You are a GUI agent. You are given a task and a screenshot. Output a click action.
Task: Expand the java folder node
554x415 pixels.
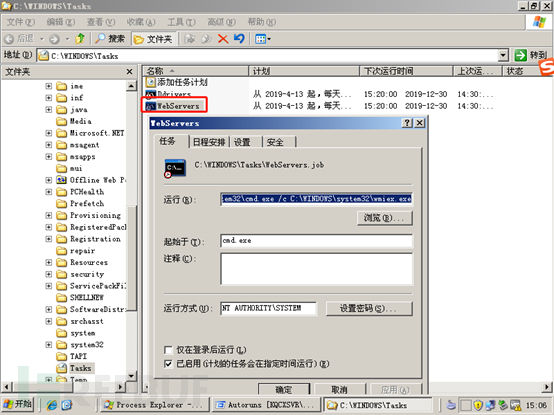point(49,109)
